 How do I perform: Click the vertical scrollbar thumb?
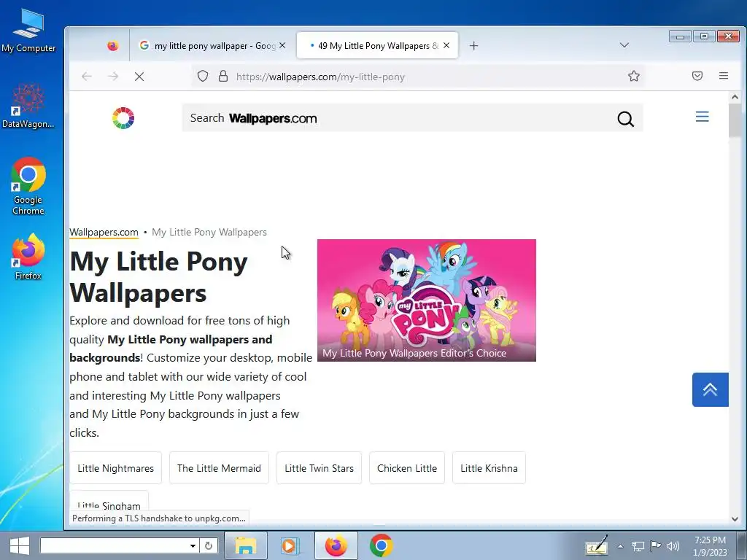pos(735,120)
